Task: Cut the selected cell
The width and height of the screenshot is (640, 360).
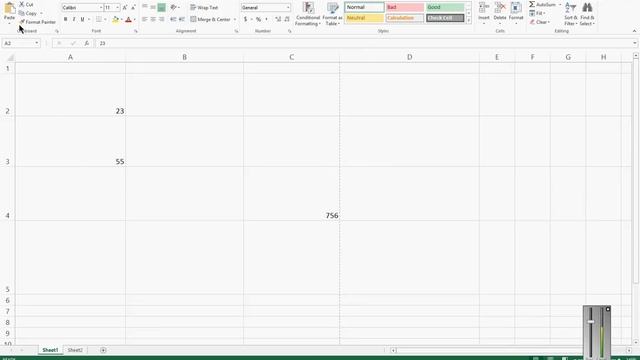Action: coord(26,4)
